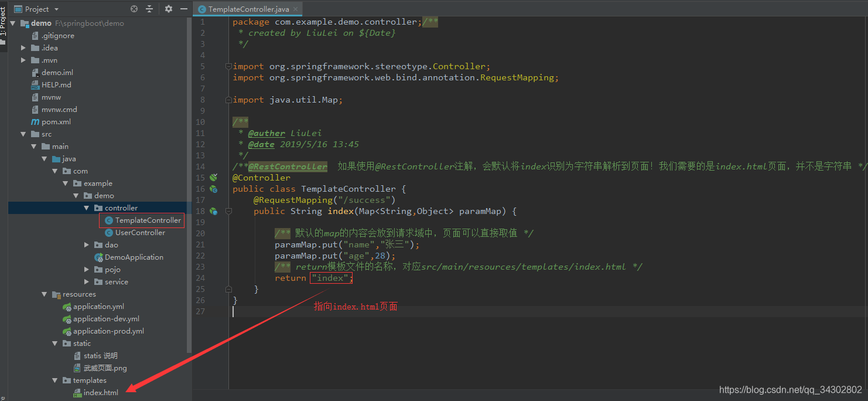Collapse the main folder
Viewport: 868px width, 401px height.
34,147
